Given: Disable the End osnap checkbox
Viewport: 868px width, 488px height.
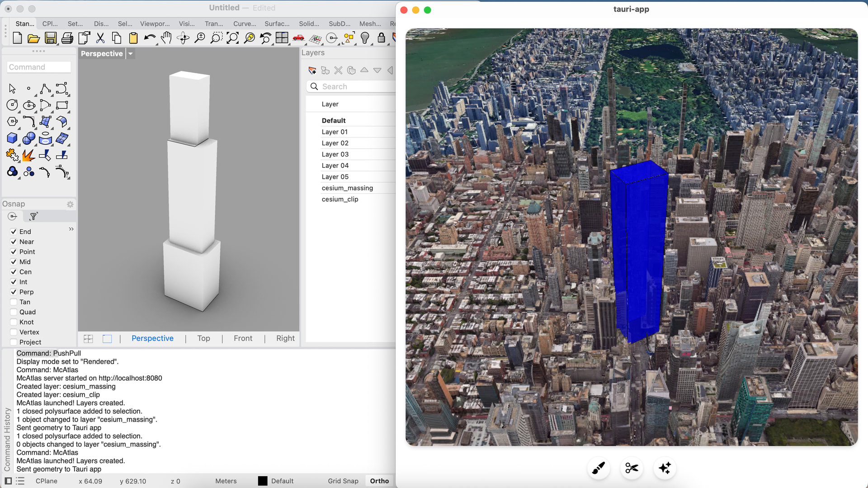Looking at the screenshot, I should (14, 232).
